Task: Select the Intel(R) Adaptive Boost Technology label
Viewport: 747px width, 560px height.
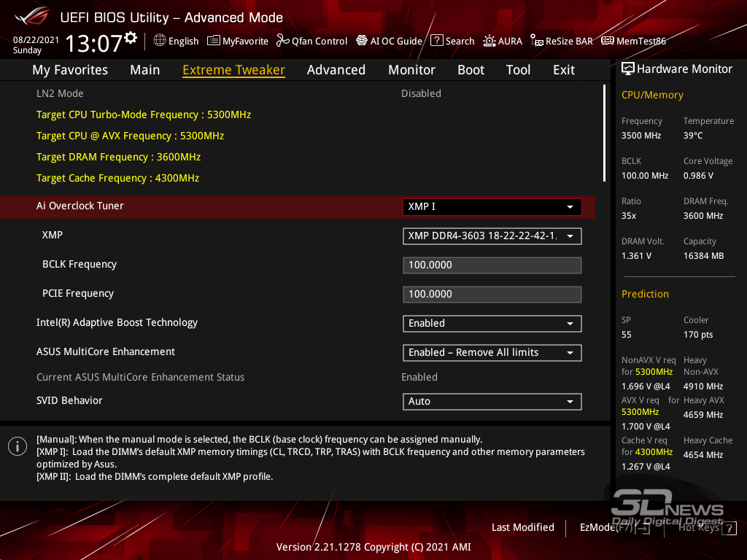Action: click(117, 322)
